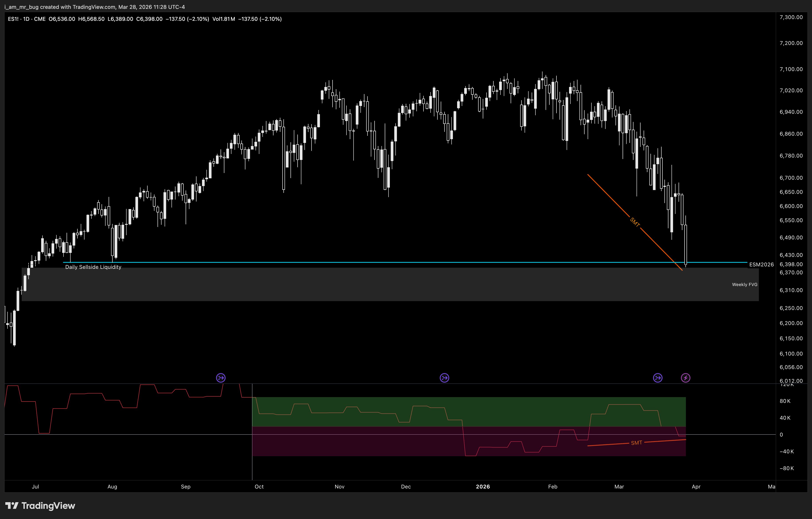Click the Daily Sellside Liquidity text label

click(x=93, y=267)
